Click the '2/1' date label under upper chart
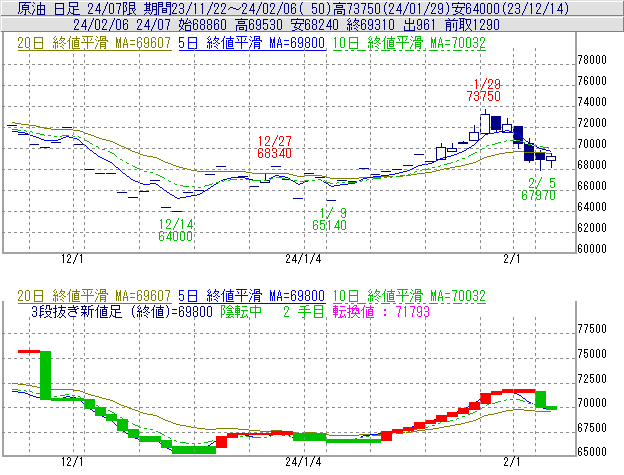Screen dimensions: 624x475 pyautogui.click(x=512, y=259)
